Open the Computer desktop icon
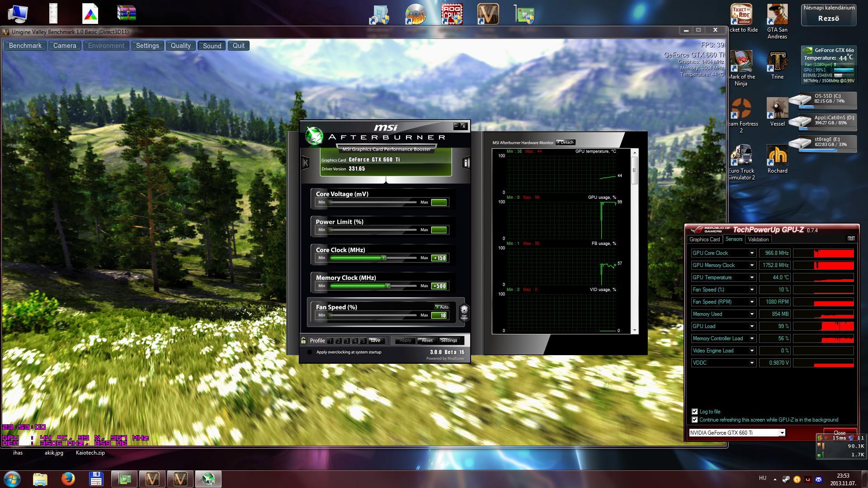 (x=18, y=13)
